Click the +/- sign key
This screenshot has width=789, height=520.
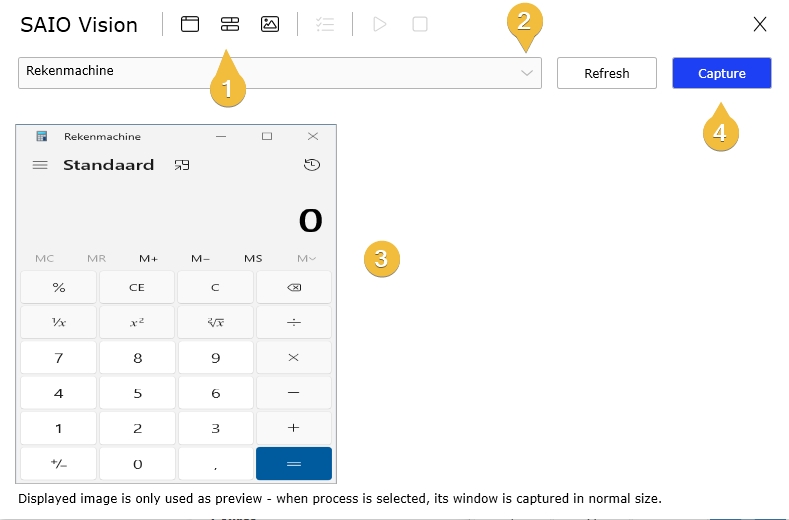tap(58, 464)
